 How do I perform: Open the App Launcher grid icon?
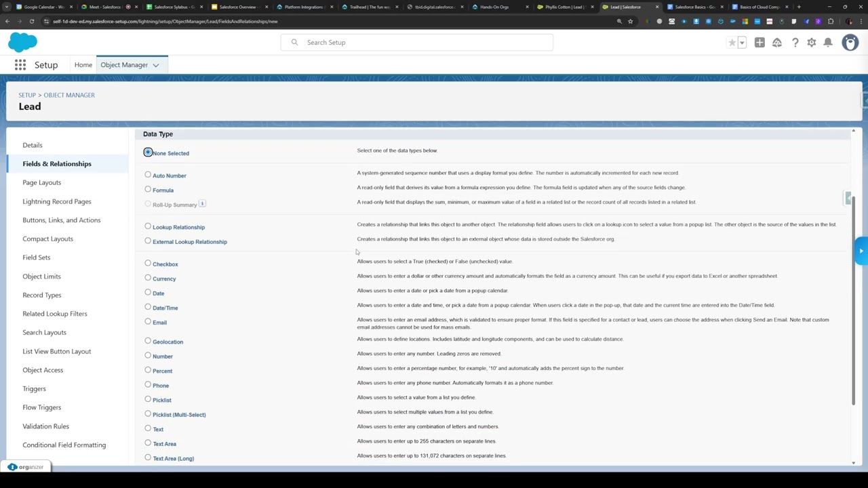tap(20, 65)
